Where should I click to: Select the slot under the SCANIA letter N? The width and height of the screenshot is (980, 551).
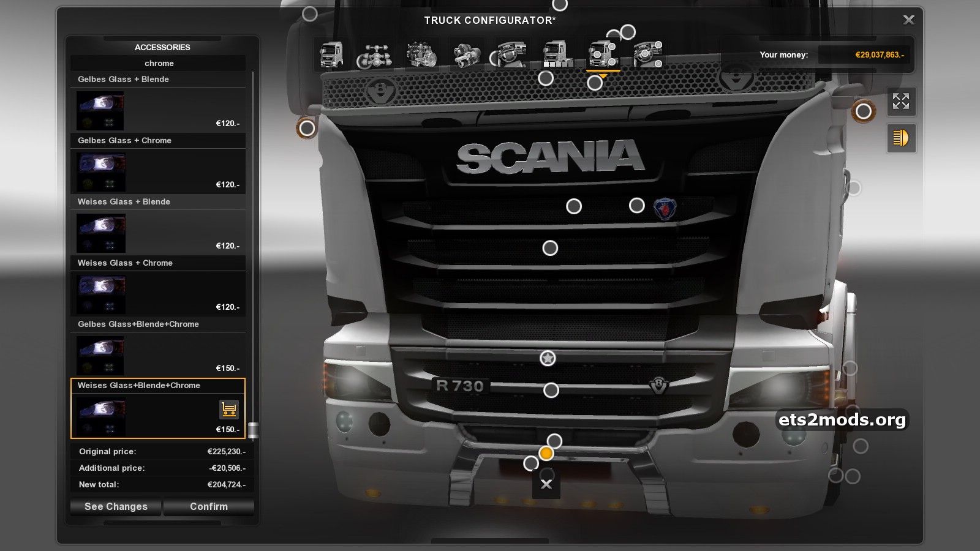(x=574, y=206)
